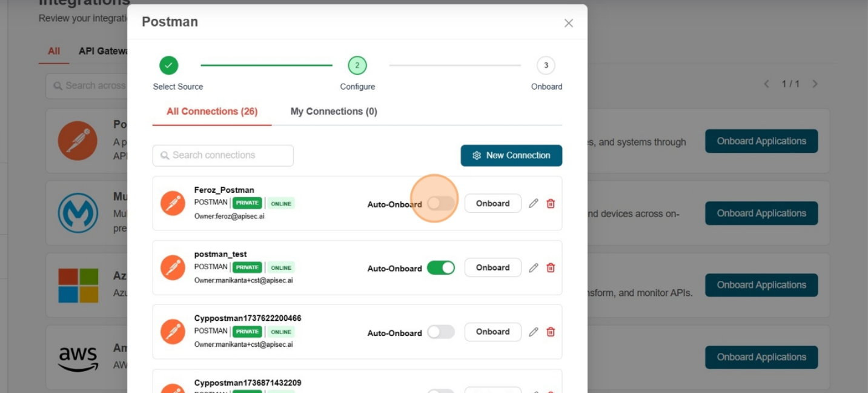
Task: Delete postman_test connection via trash icon
Action: coord(551,268)
